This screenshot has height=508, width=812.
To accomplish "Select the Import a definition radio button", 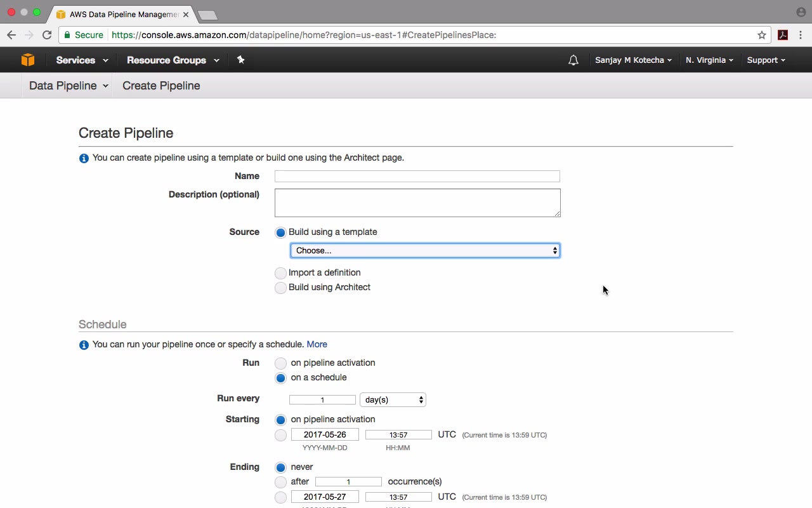I will (x=280, y=273).
